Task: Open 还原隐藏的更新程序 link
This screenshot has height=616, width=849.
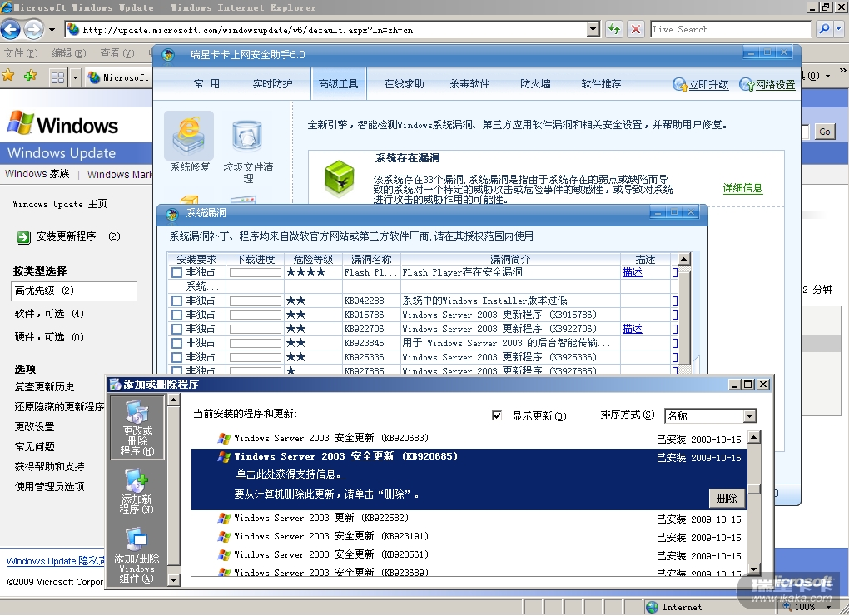Action: pos(59,407)
